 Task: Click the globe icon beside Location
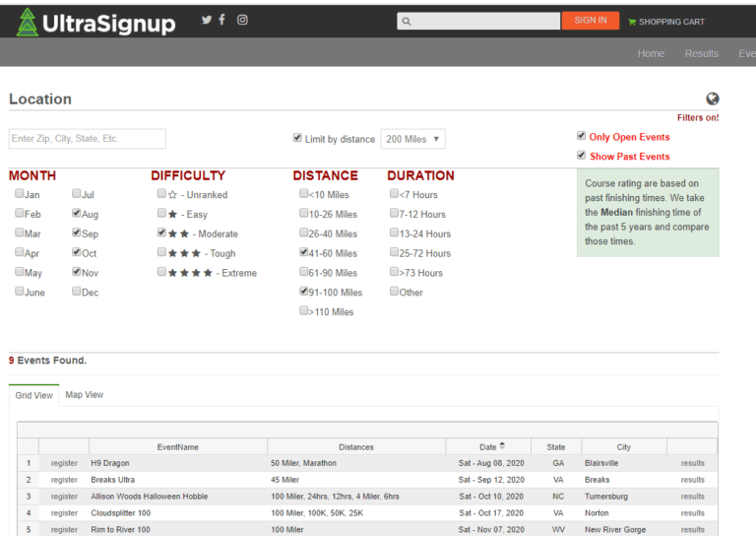pos(712,99)
